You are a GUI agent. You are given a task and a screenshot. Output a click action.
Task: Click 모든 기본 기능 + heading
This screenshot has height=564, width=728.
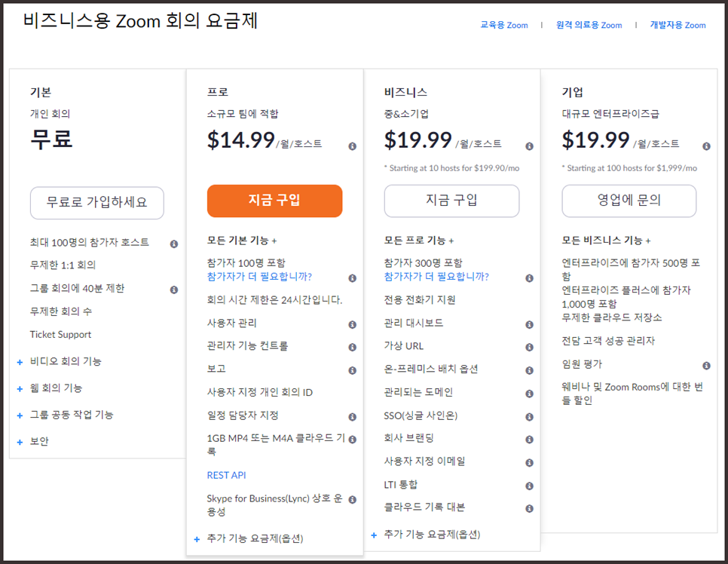point(242,241)
